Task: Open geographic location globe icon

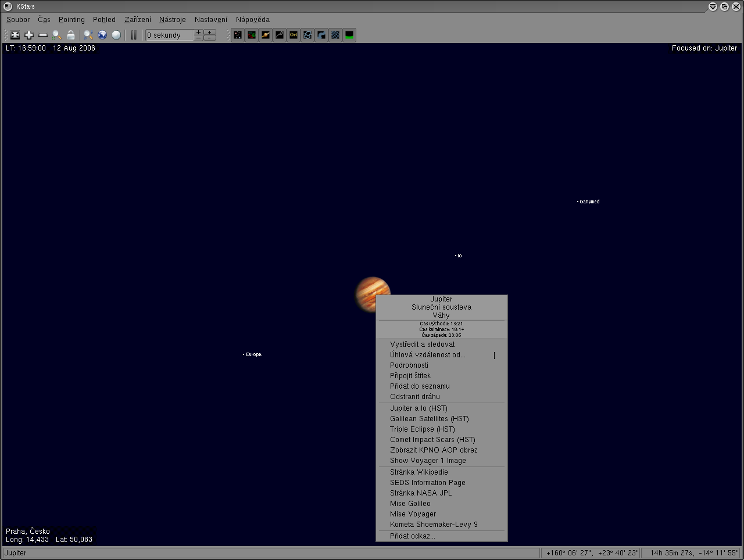Action: coord(102,35)
